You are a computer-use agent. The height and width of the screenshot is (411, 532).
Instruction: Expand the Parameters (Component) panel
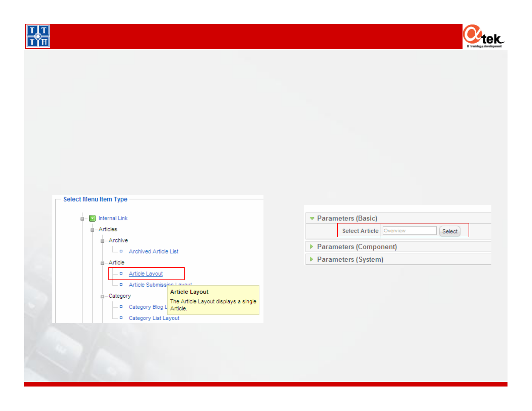pos(311,247)
